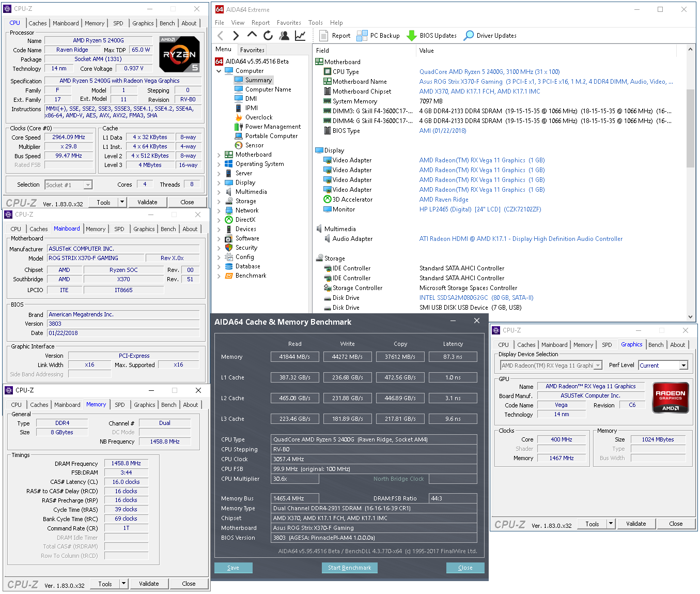The width and height of the screenshot is (700, 594).
Task: Click the Memory Read 41844 MB/s field
Action: tap(294, 357)
